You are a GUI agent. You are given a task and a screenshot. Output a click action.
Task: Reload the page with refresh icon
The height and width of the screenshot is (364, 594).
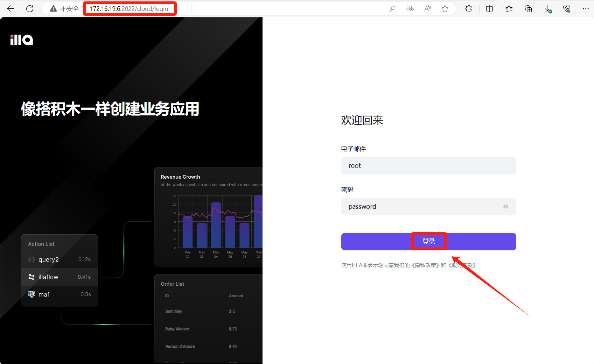click(x=30, y=9)
